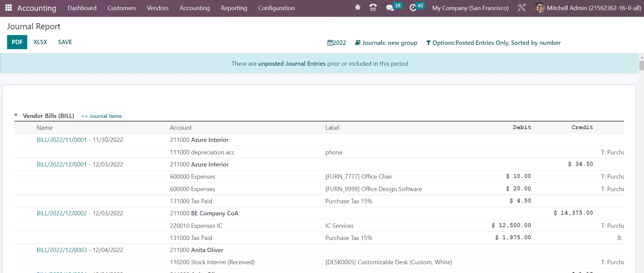Collapse the Vendor Bills (BILL) section
Screen dimensions: 644x273
[x=16, y=115]
